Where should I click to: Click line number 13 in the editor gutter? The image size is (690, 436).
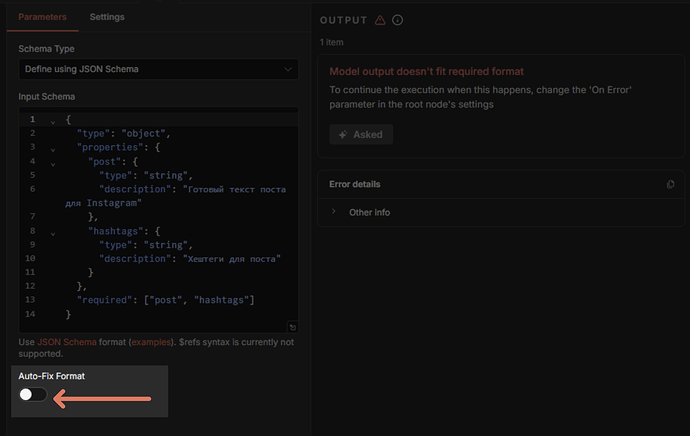point(32,300)
